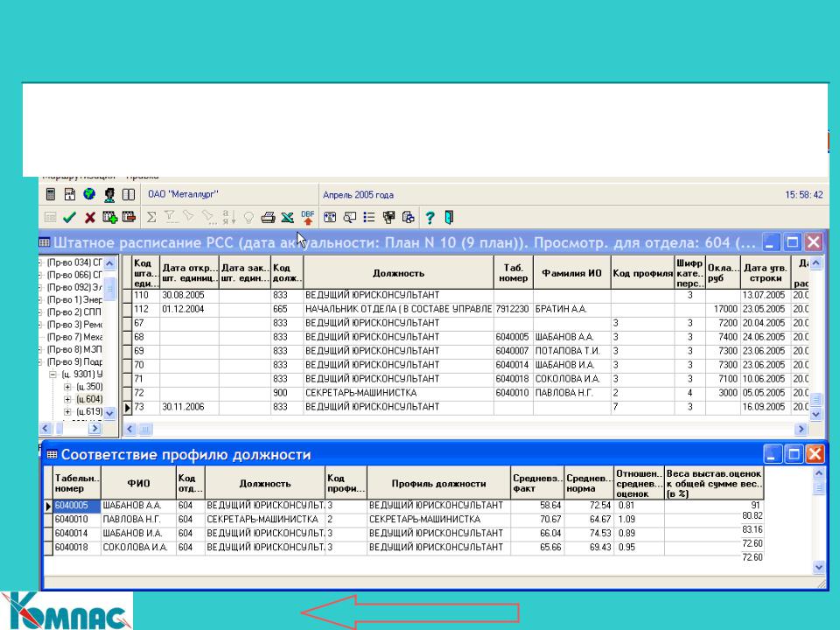Select ПАВЛОВА Н.Г. in lower window

coord(138,519)
